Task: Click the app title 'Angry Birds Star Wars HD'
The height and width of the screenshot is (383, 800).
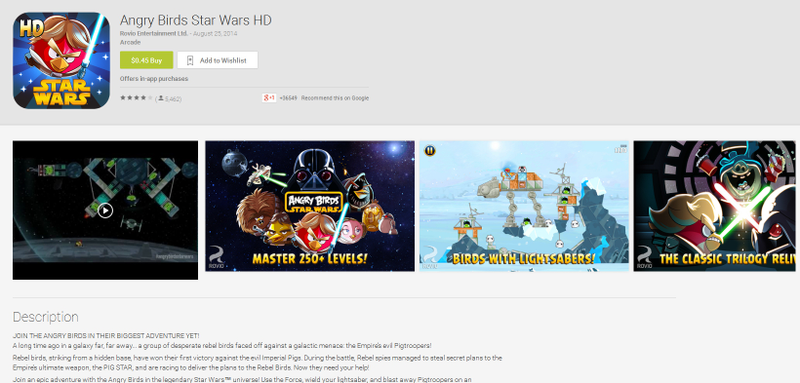Action: coord(195,20)
